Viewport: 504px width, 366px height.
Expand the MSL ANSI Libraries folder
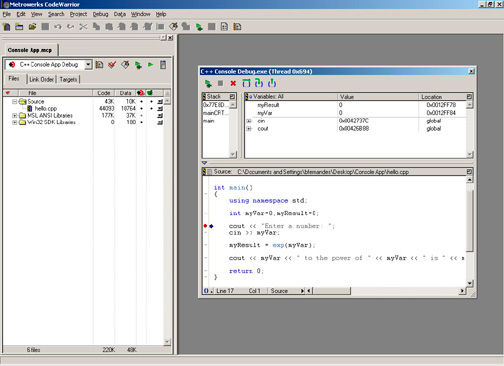click(14, 116)
